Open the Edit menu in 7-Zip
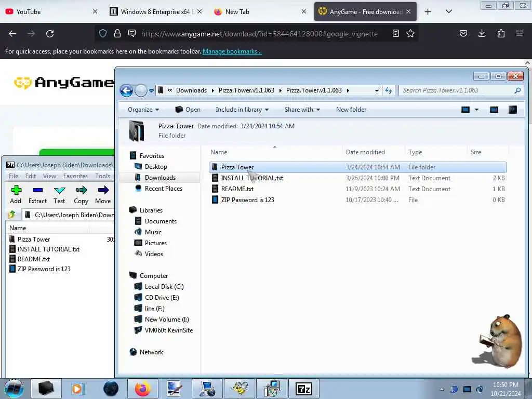 [x=31, y=176]
